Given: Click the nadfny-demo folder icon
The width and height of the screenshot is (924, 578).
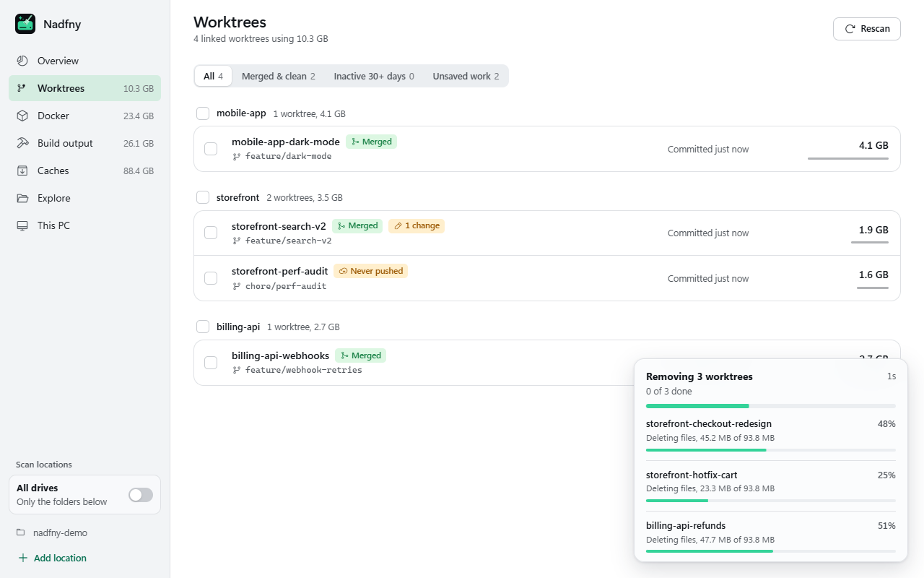Looking at the screenshot, I should pos(21,532).
